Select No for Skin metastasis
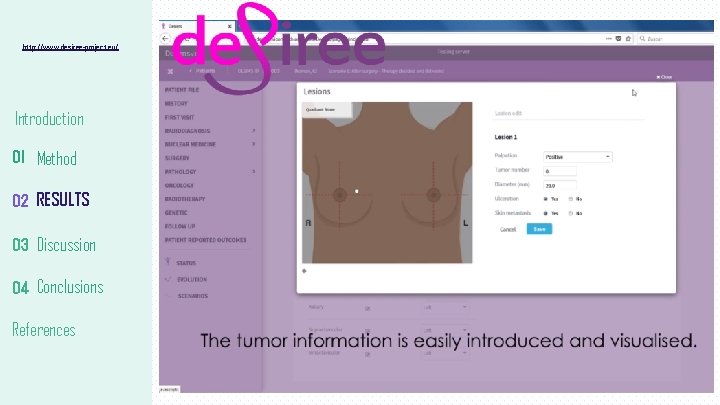Viewport: 720px width, 405px height. 571,214
